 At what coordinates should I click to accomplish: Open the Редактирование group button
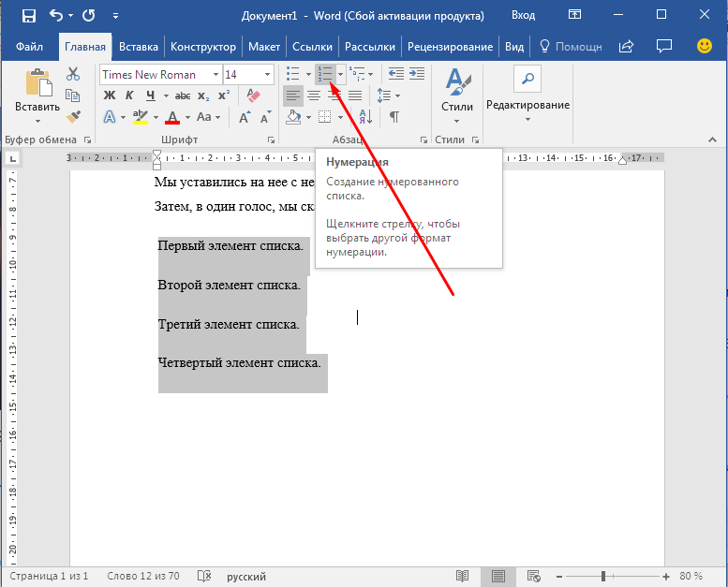point(527,94)
